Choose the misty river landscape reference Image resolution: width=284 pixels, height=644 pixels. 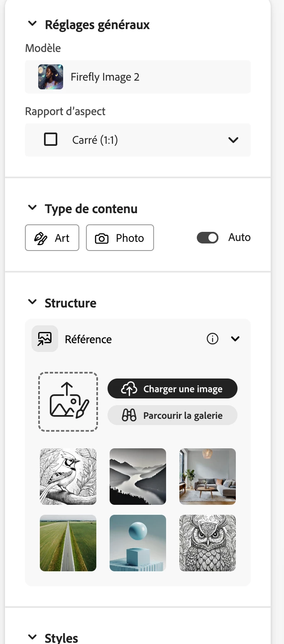138,477
